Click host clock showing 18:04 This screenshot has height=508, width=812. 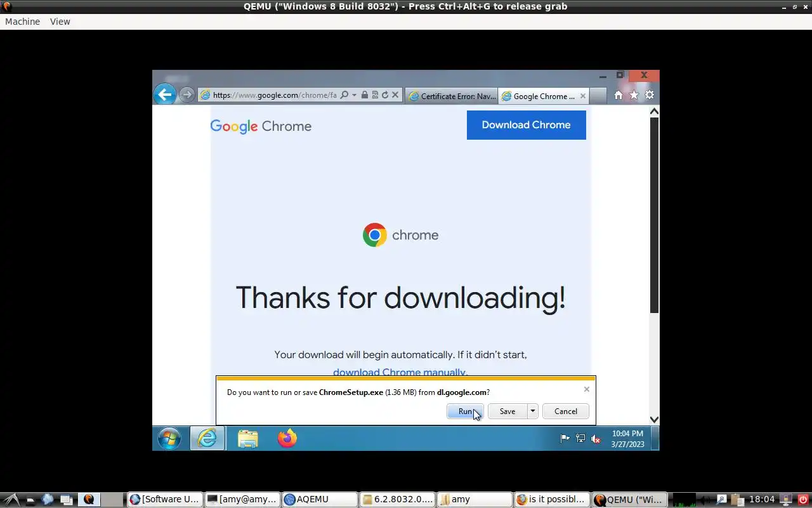762,500
